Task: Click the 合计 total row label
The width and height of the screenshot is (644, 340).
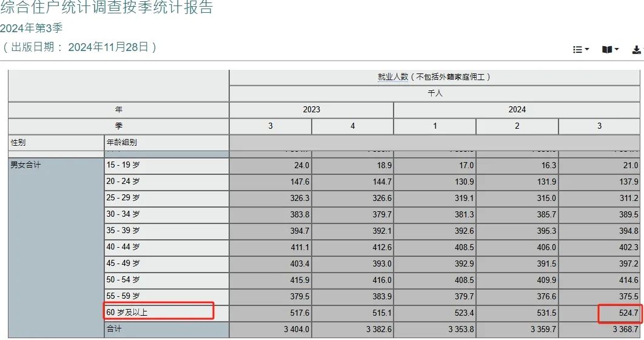Action: [x=115, y=329]
